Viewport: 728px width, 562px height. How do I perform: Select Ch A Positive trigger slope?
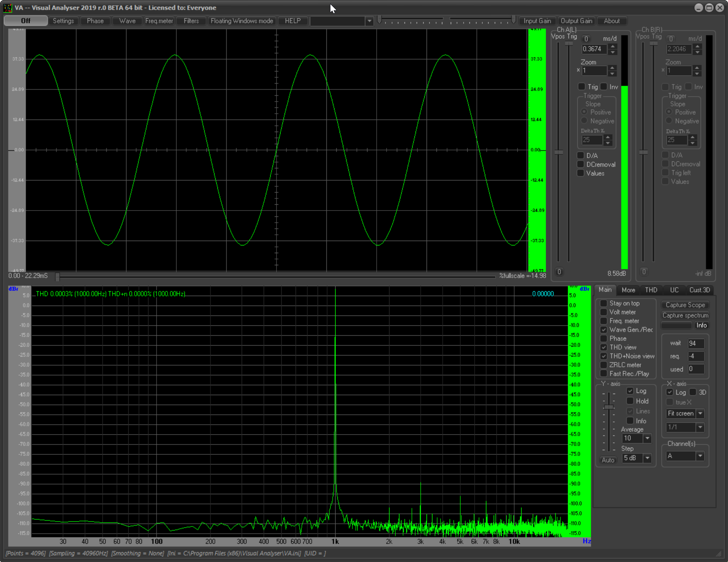(584, 112)
